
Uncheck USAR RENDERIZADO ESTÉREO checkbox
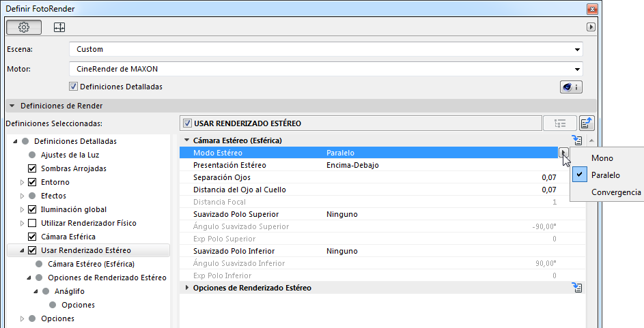click(188, 123)
